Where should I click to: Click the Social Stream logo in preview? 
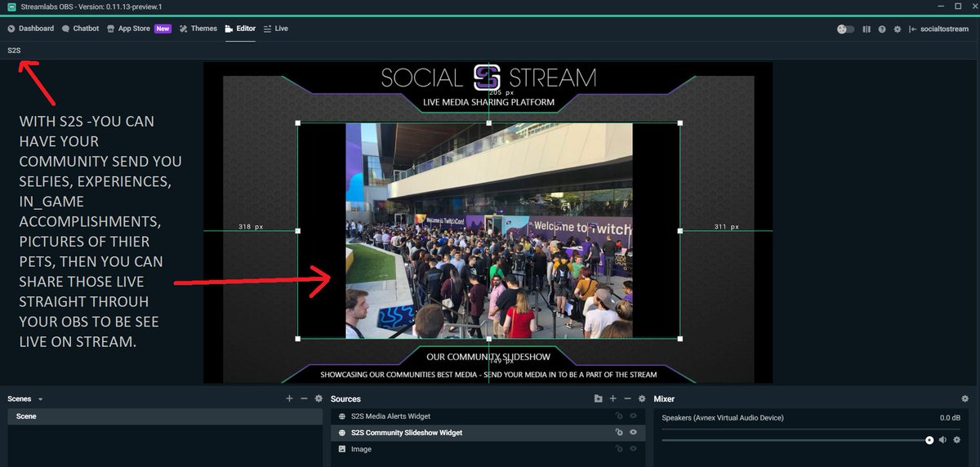point(489,78)
